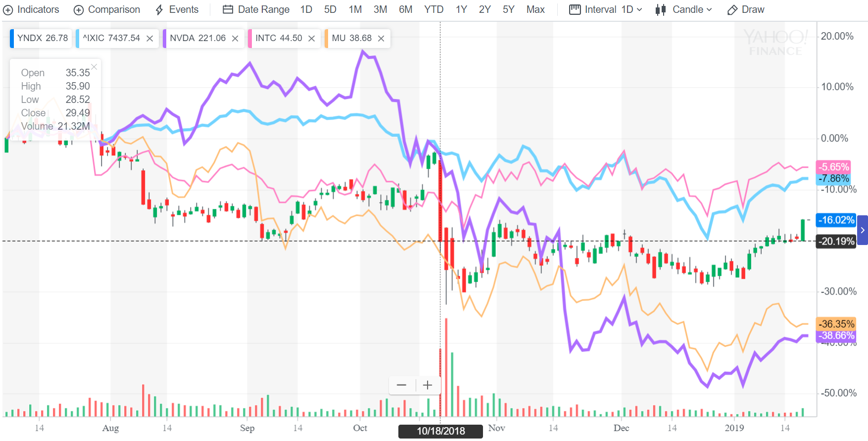The width and height of the screenshot is (868, 441).
Task: Select the Max date range
Action: 535,9
